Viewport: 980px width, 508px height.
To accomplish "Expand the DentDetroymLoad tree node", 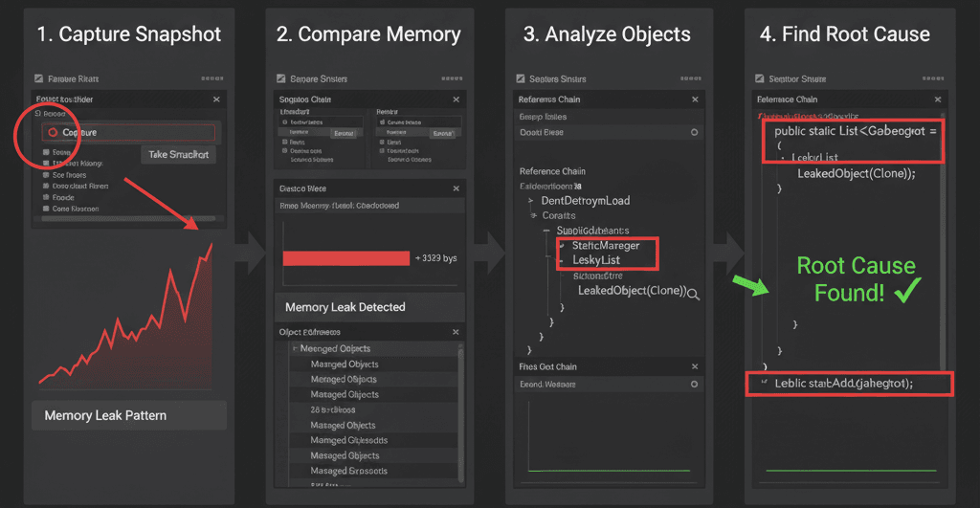I will click(530, 201).
